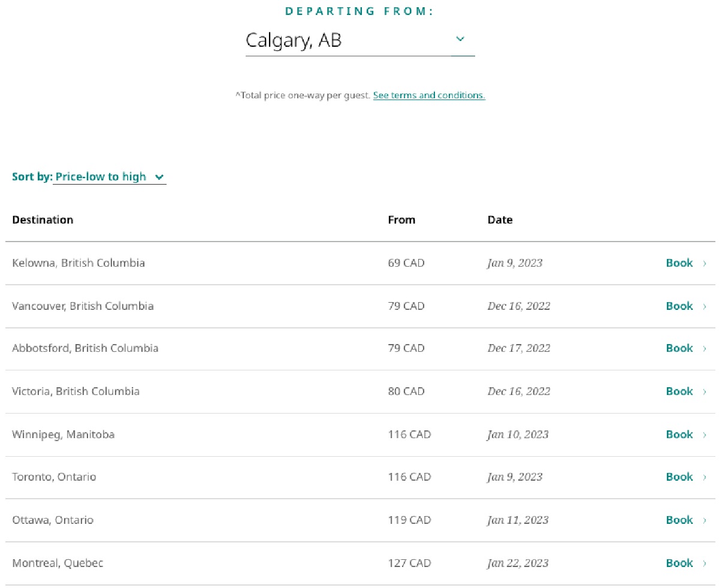This screenshot has height=588, width=719.
Task: Book the Winnipeg, Manitoba flight
Action: click(687, 435)
